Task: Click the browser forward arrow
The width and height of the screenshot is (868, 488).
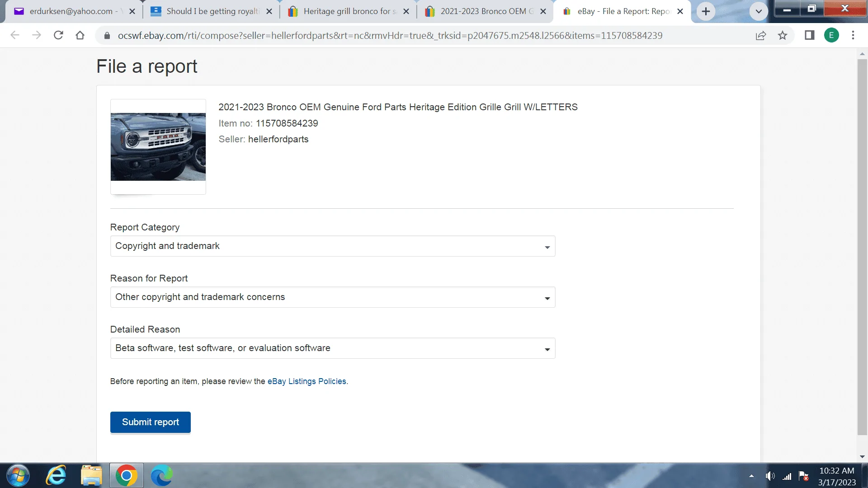Action: [x=37, y=35]
